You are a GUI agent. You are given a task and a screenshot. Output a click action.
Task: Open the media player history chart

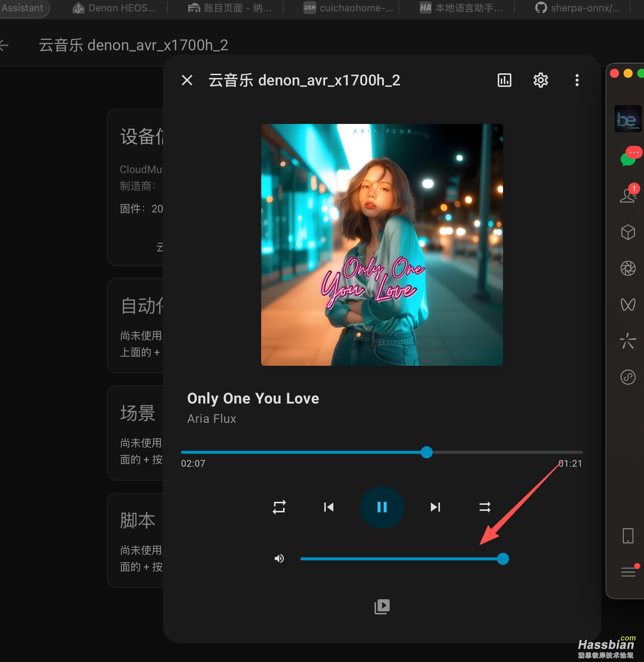(x=504, y=80)
